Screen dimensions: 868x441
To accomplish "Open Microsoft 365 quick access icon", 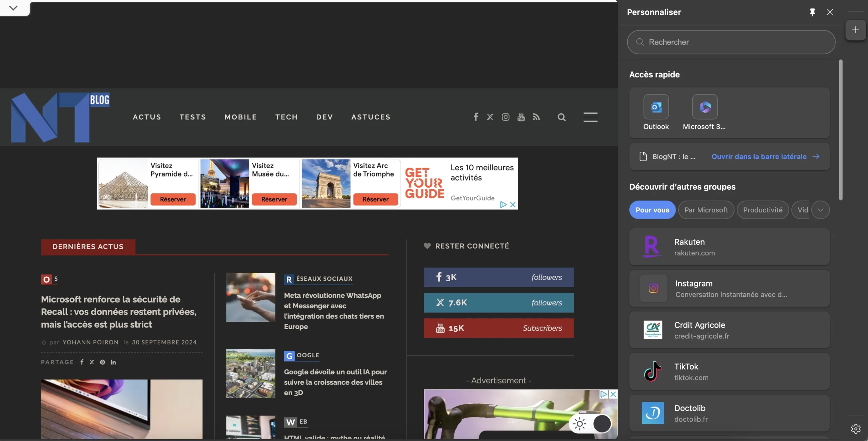I will point(705,107).
